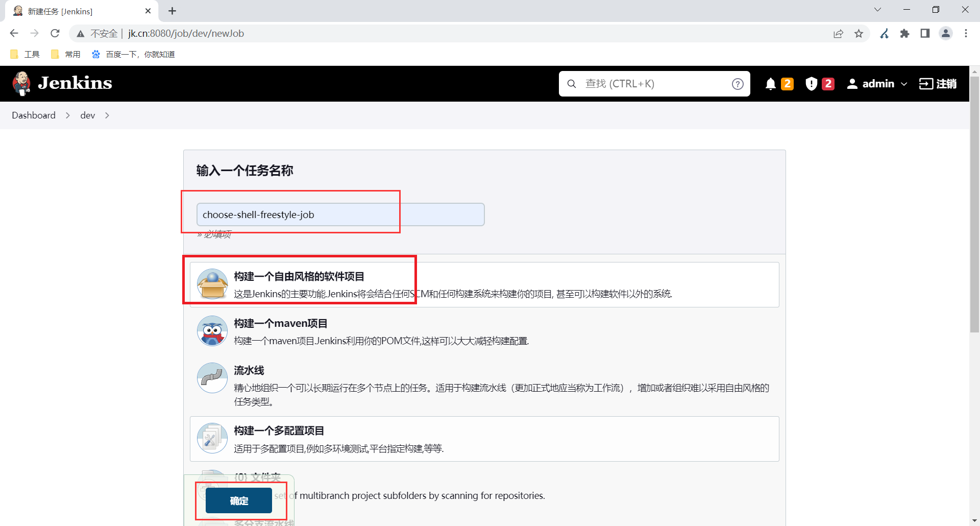This screenshot has width=980, height=526.
Task: Click the Jenkins title text link
Action: pos(75,83)
